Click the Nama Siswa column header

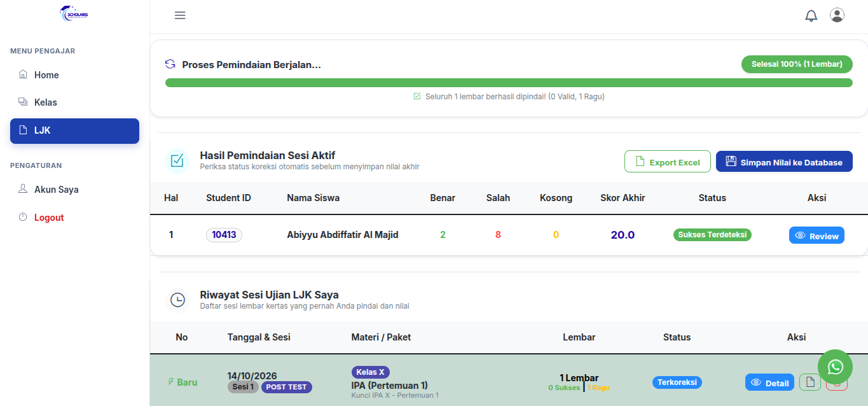(x=313, y=198)
